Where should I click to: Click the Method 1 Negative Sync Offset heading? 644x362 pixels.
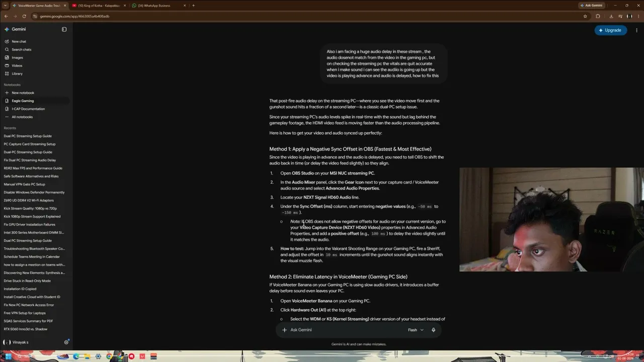350,149
